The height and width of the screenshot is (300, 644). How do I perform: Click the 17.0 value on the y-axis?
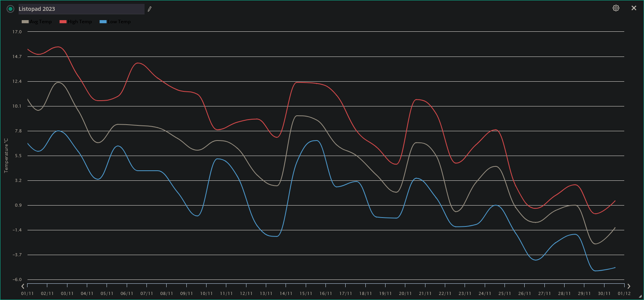pos(17,32)
